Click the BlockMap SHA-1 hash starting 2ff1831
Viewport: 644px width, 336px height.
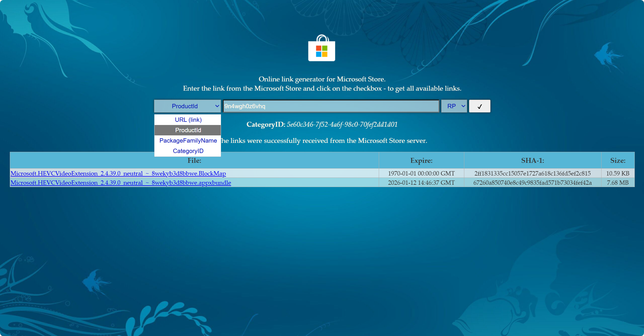[x=532, y=173]
